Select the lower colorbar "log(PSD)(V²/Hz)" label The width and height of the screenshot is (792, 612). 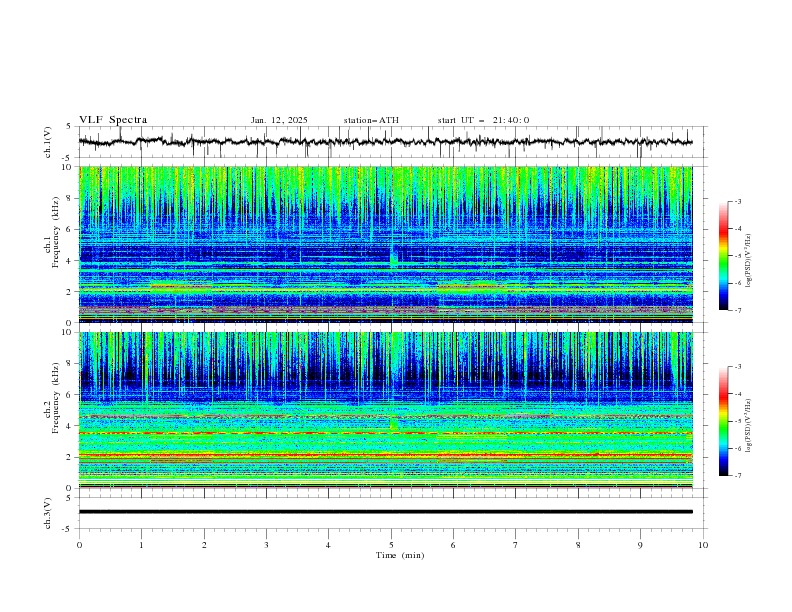(x=749, y=425)
